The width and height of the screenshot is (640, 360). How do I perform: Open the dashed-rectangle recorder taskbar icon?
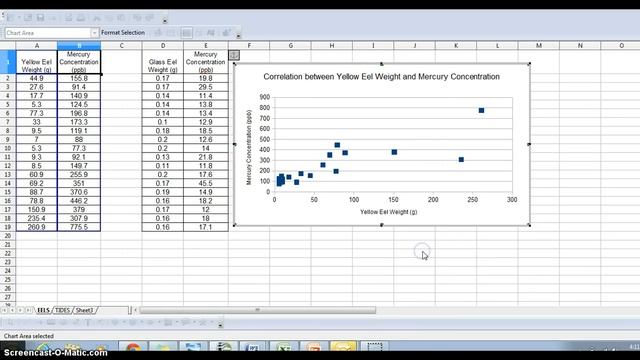375,347
